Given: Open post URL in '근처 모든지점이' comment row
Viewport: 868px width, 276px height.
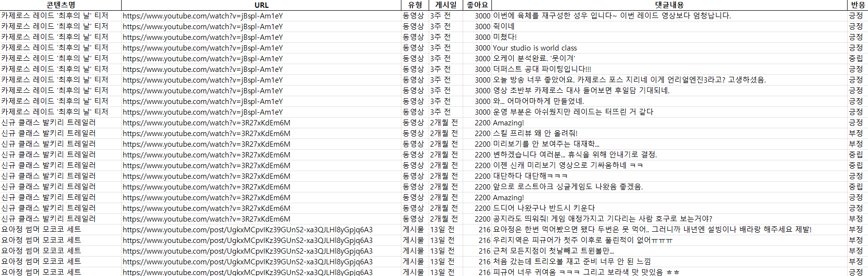Looking at the screenshot, I should click(248, 251).
